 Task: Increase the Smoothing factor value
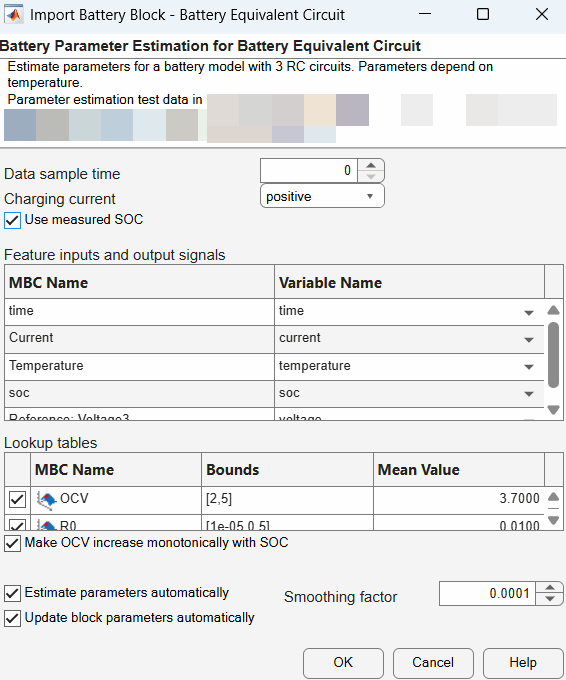[550, 588]
